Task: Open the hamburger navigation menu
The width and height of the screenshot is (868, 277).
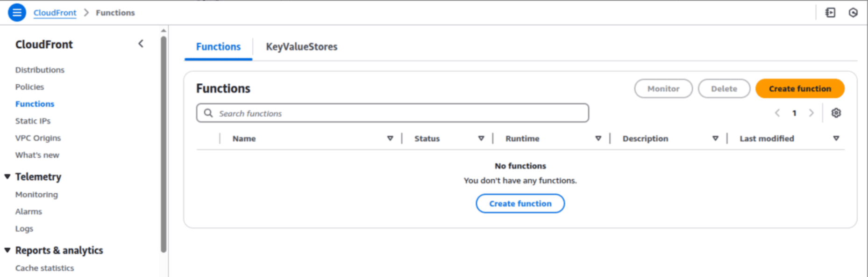Action: click(x=17, y=13)
